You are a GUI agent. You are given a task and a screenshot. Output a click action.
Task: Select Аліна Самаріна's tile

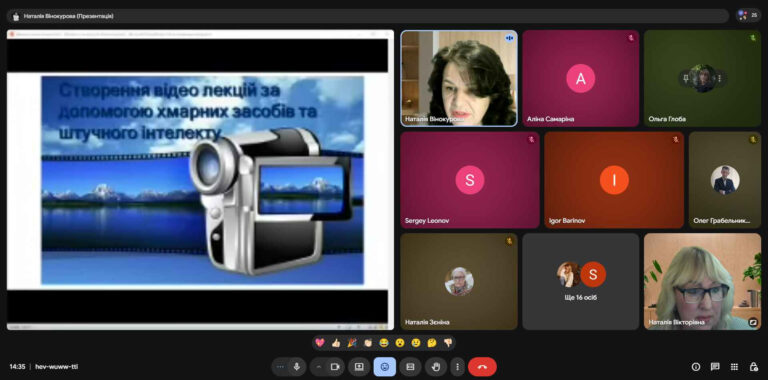point(580,78)
